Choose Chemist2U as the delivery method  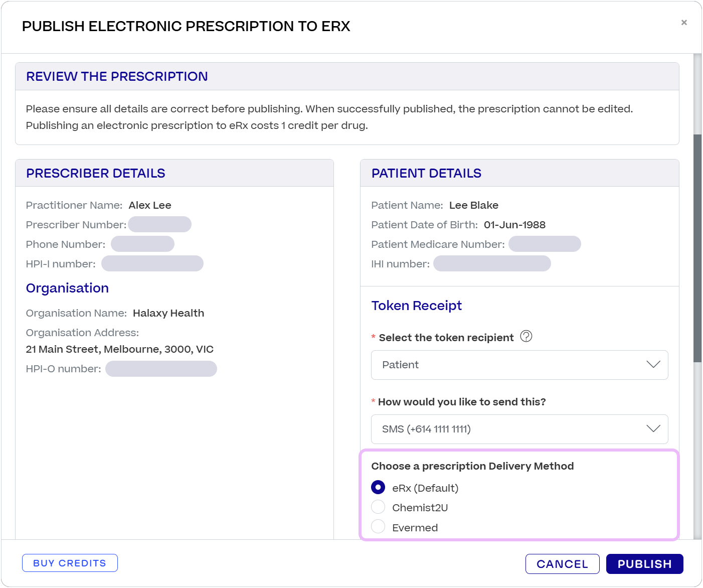[378, 507]
